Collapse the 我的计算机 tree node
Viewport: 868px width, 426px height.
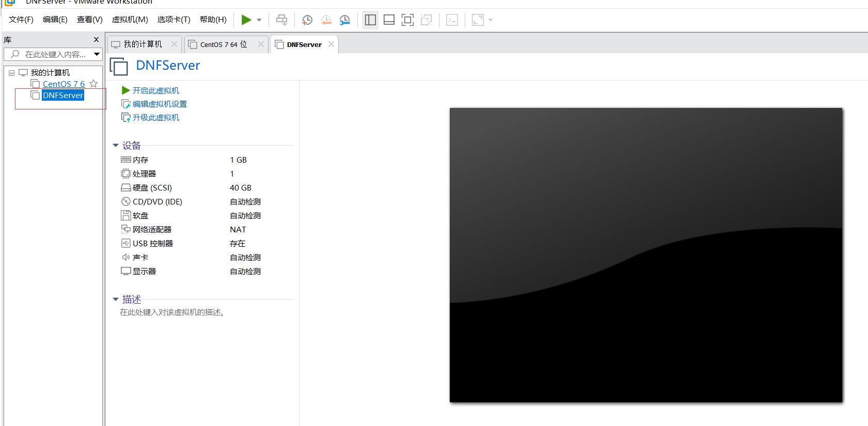[11, 73]
